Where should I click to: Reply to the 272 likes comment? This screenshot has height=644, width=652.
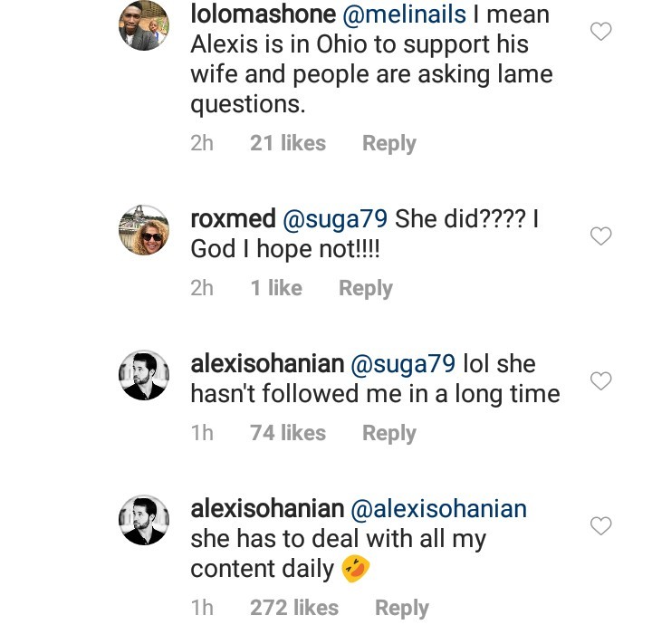coord(401,608)
